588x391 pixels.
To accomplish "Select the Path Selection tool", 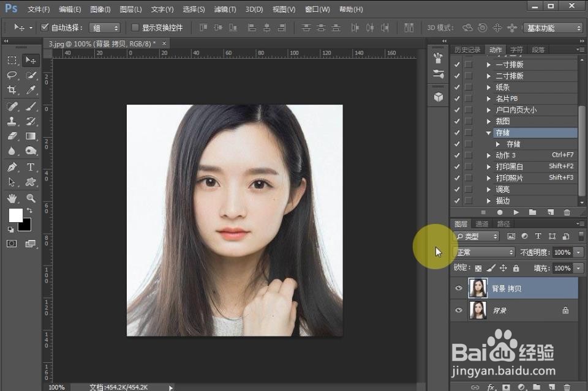I will (x=12, y=182).
